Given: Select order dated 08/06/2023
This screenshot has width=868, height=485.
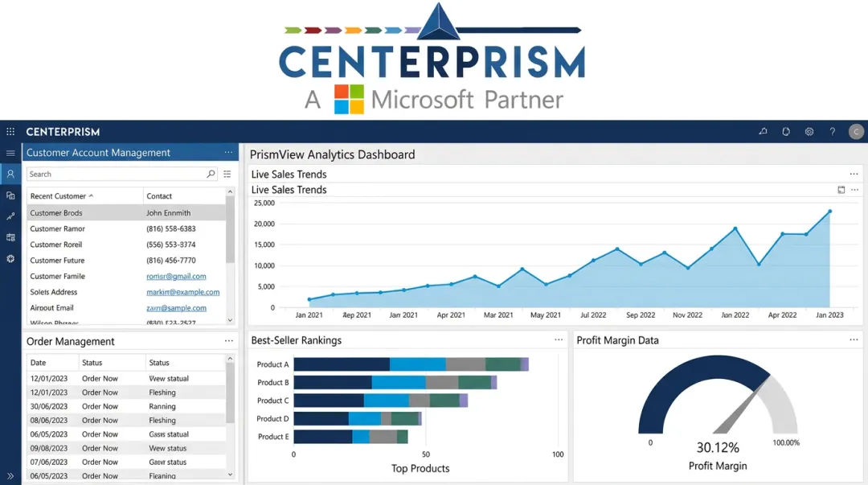Looking at the screenshot, I should pos(126,420).
